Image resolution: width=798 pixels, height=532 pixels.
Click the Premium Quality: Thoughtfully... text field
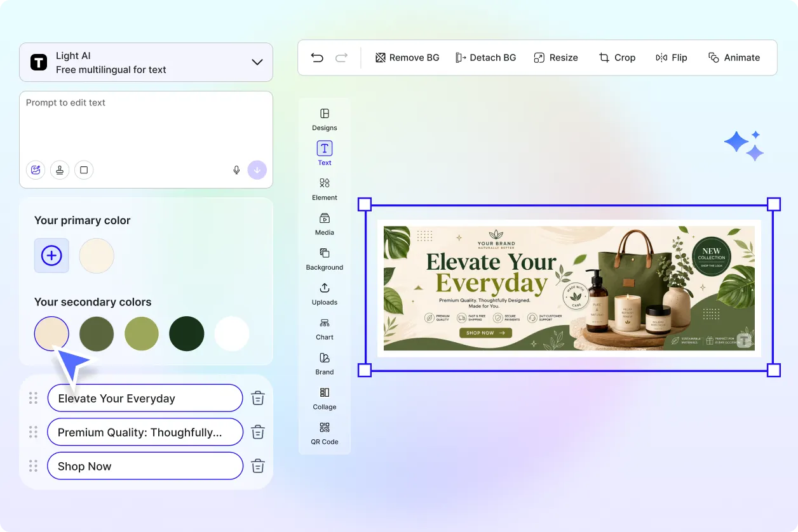[145, 432]
